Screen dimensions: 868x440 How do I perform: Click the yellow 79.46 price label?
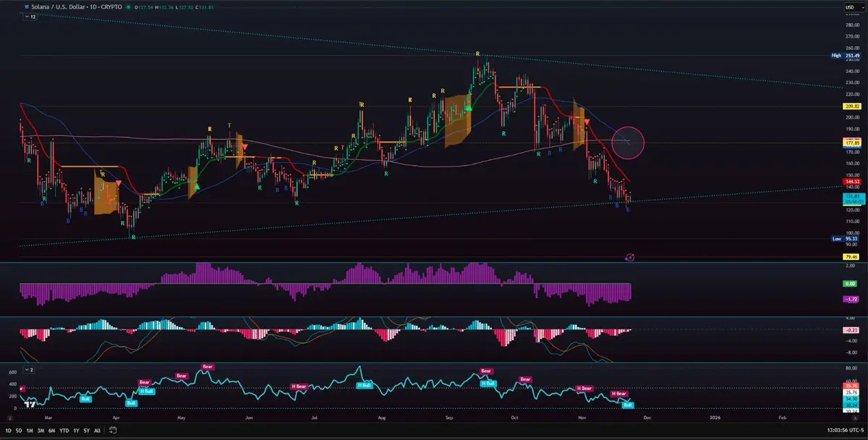(x=851, y=256)
